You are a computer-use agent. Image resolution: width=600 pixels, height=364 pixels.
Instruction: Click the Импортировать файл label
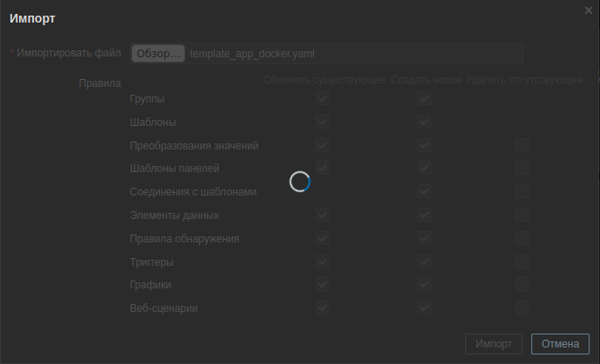point(69,53)
